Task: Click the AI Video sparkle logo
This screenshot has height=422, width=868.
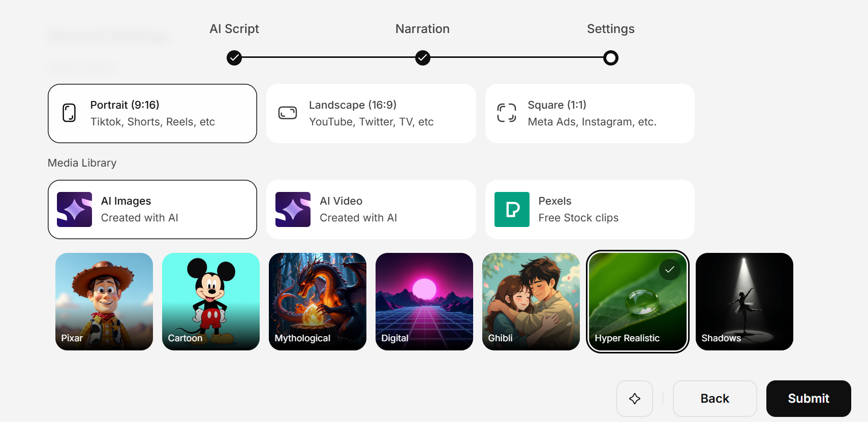Action: [x=293, y=209]
